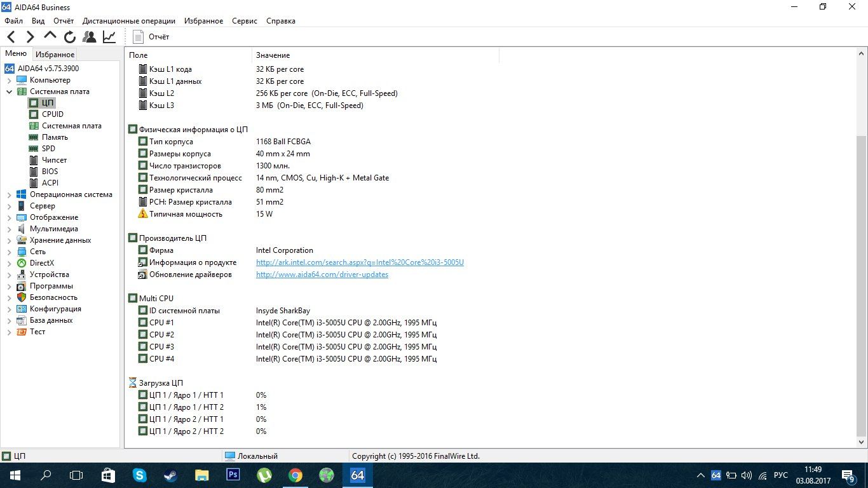Viewport: 868px width, 488px height.
Task: Click the Физическая информация о ЦП header
Action: coord(188,130)
